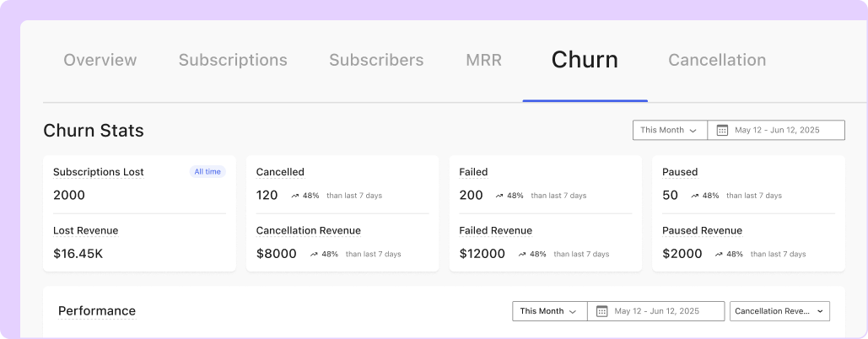The image size is (868, 339).
Task: Click the All time badge
Action: click(208, 171)
